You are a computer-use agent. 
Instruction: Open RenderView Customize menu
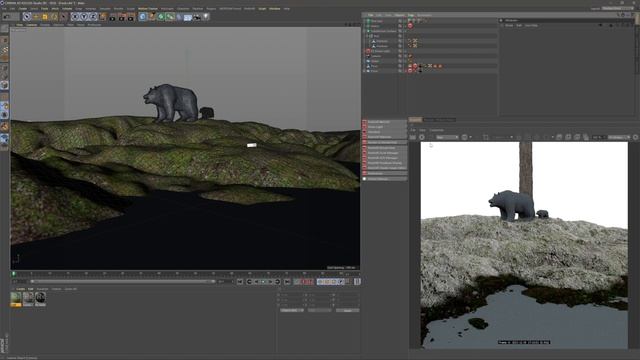437,130
